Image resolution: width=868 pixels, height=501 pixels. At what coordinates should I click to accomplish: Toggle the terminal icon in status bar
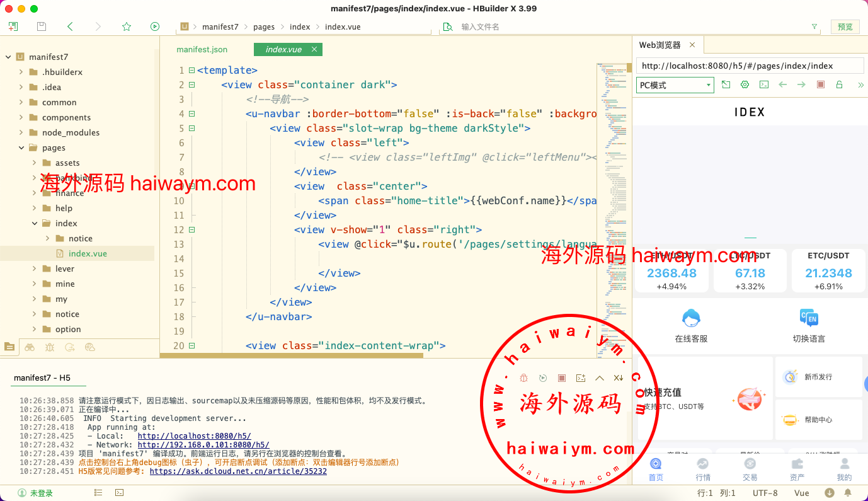point(119,493)
